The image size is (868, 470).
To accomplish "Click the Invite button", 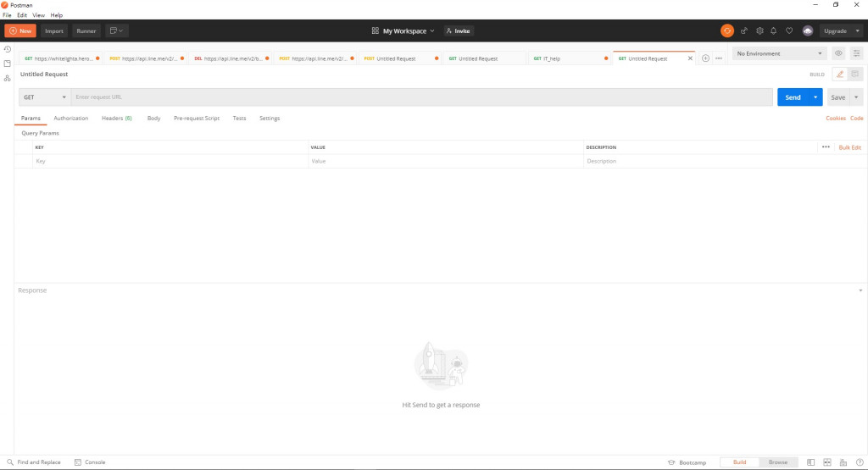I will tap(459, 31).
